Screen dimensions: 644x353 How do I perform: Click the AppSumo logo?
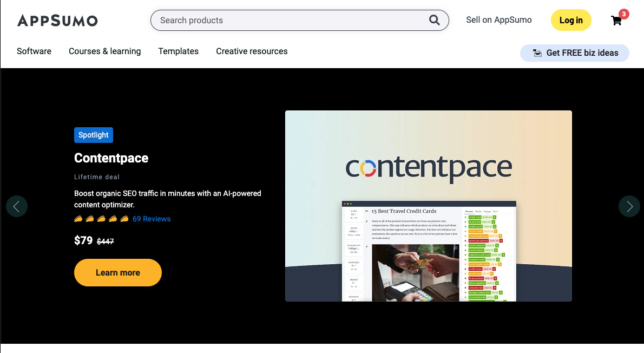click(x=57, y=21)
